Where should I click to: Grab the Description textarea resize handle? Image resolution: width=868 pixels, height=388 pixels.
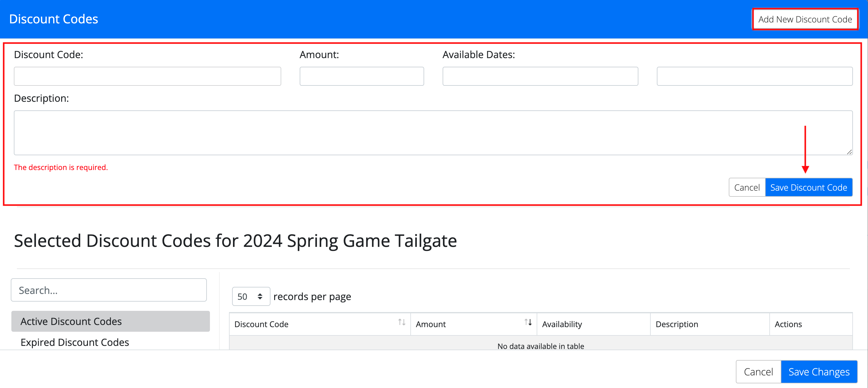point(849,152)
